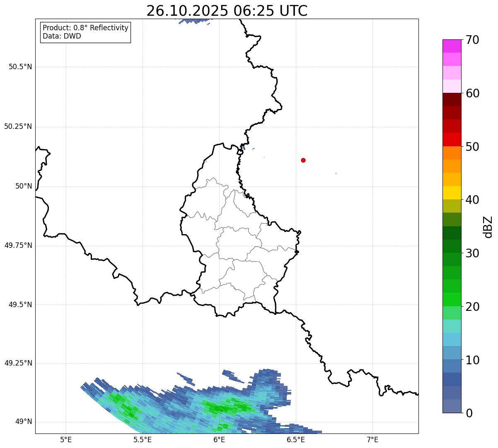Click the bright red colorbar segment below 55
Viewport: 498px width, 448px height.
(452, 139)
